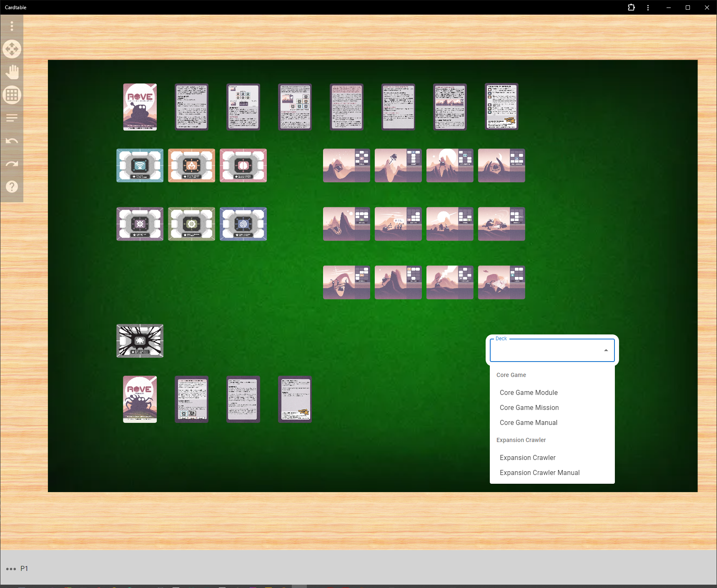Open the extensions puzzle icon in title bar

pyautogui.click(x=631, y=8)
